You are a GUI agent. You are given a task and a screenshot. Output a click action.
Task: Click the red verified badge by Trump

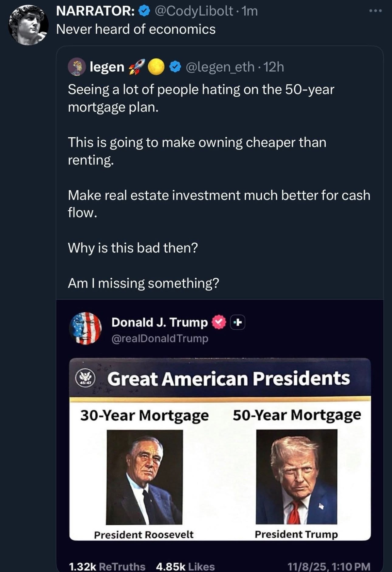(x=219, y=322)
